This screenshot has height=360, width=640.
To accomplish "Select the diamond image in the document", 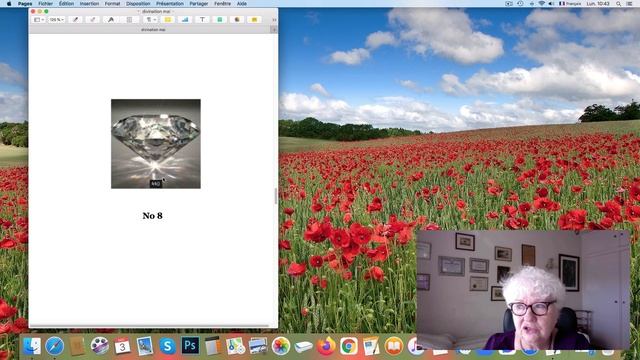I will [x=156, y=144].
